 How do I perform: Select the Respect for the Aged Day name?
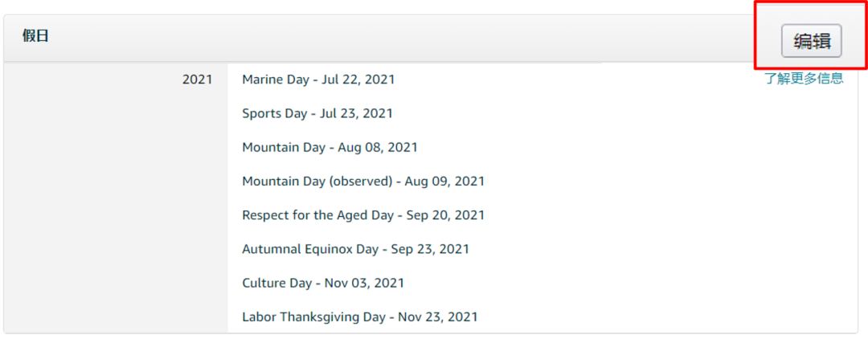coord(318,215)
